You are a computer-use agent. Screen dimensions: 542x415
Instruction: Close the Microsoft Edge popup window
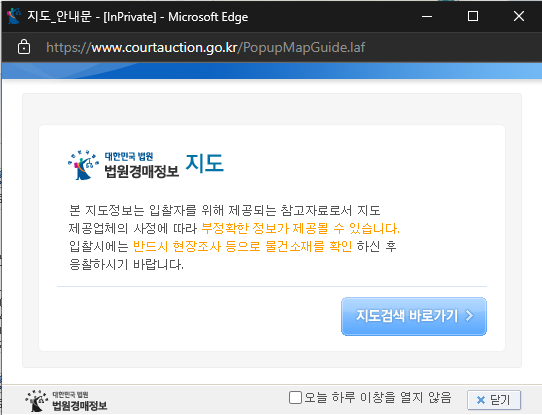pos(519,16)
